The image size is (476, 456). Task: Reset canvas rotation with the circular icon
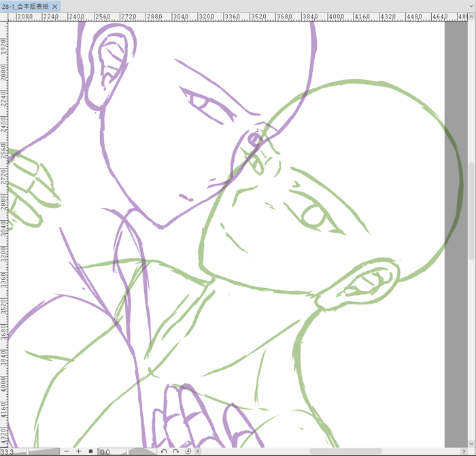188,451
